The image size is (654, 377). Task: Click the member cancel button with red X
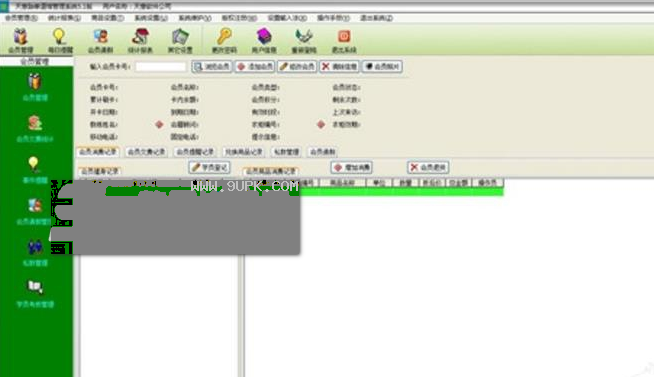(428, 168)
